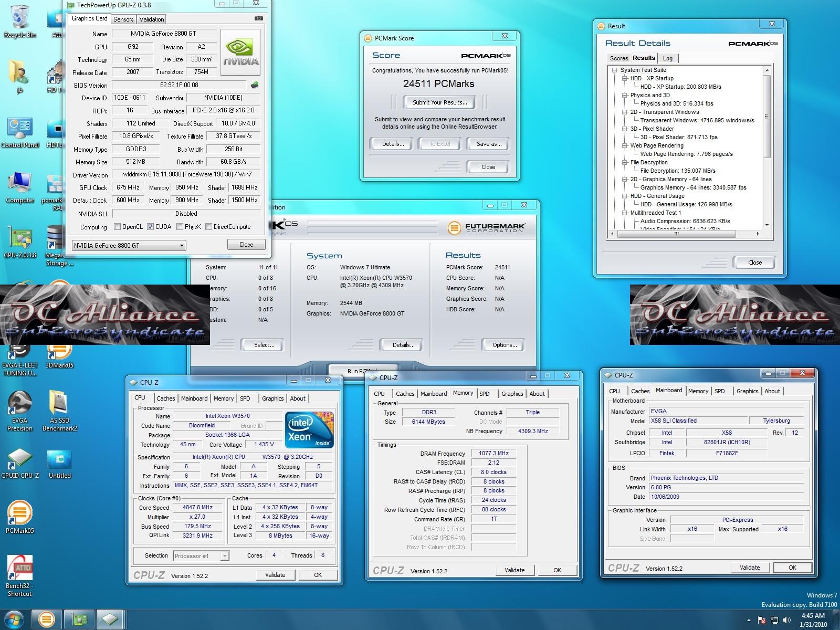Collapse the 2D - Transparent Windows node
This screenshot has height=630, width=840.
pyautogui.click(x=625, y=112)
